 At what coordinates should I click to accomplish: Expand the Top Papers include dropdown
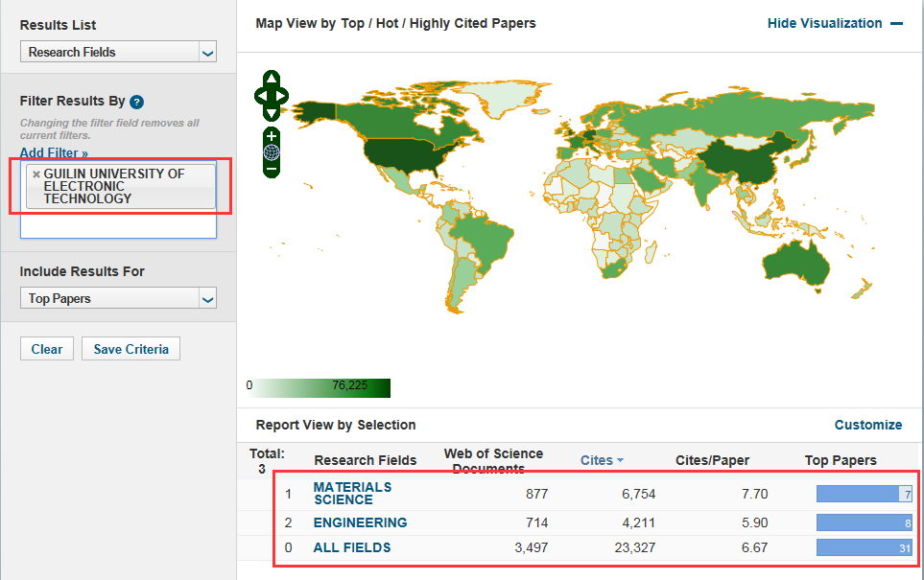click(118, 299)
